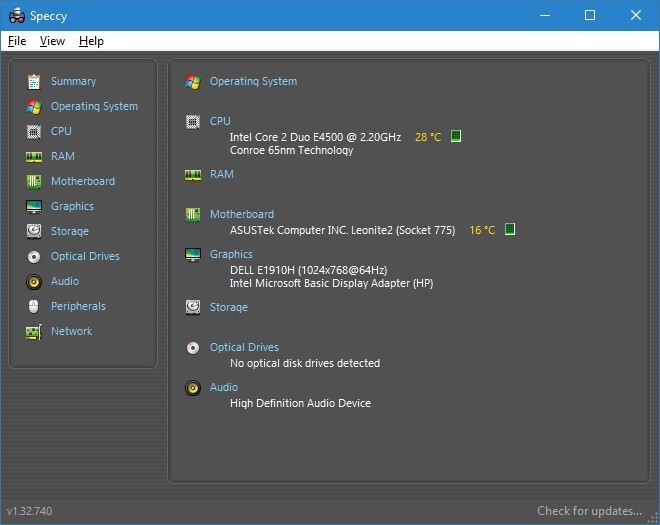Click Motherboard heading link in summary
This screenshot has width=660, height=525.
click(242, 214)
